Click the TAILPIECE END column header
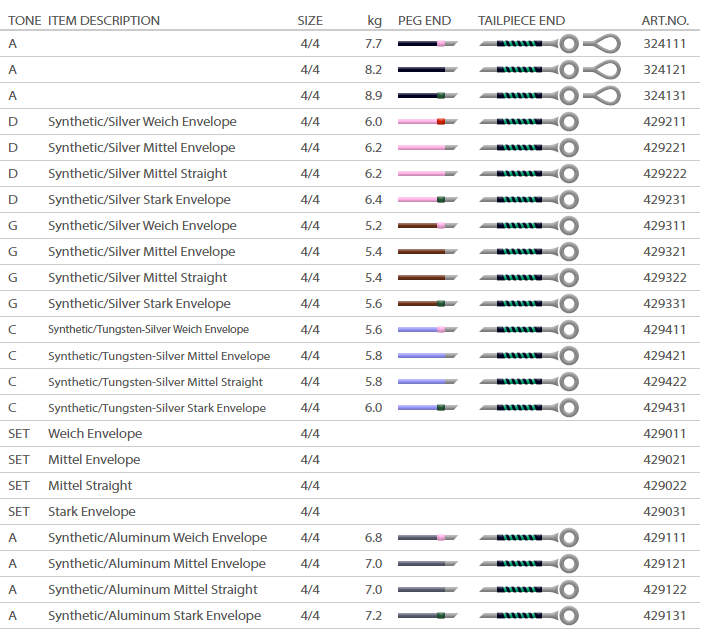Image resolution: width=702 pixels, height=639 pixels. pyautogui.click(x=521, y=20)
